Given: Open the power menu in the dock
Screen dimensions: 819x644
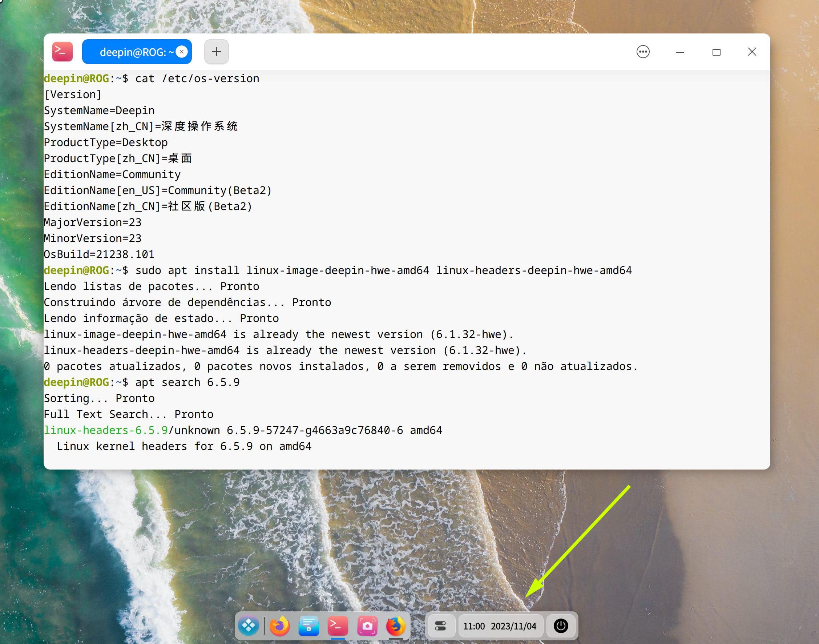Looking at the screenshot, I should 561,626.
